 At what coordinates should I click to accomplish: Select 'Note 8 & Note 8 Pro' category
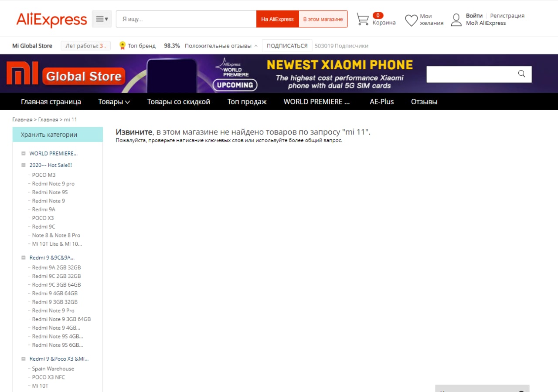[x=56, y=235]
